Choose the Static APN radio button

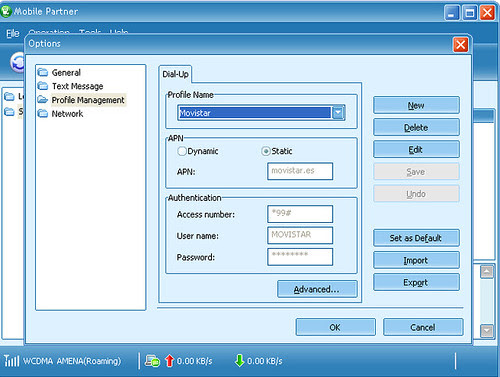[266, 151]
